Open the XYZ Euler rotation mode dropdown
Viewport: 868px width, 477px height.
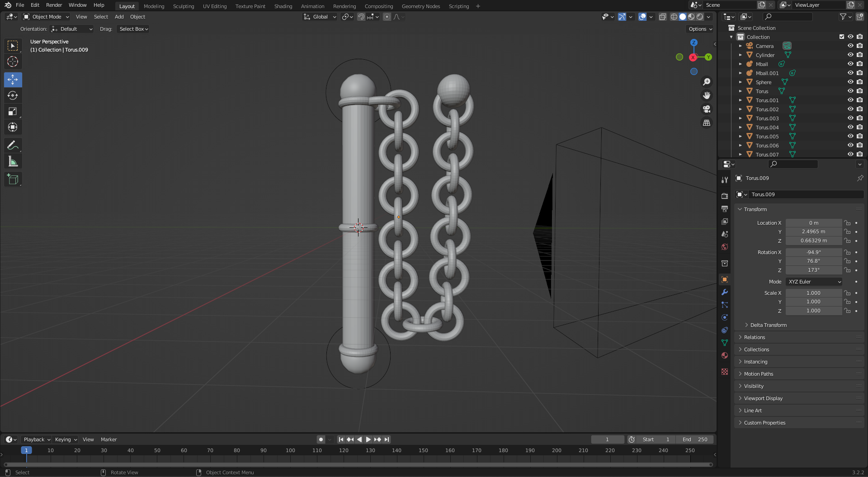(x=814, y=282)
